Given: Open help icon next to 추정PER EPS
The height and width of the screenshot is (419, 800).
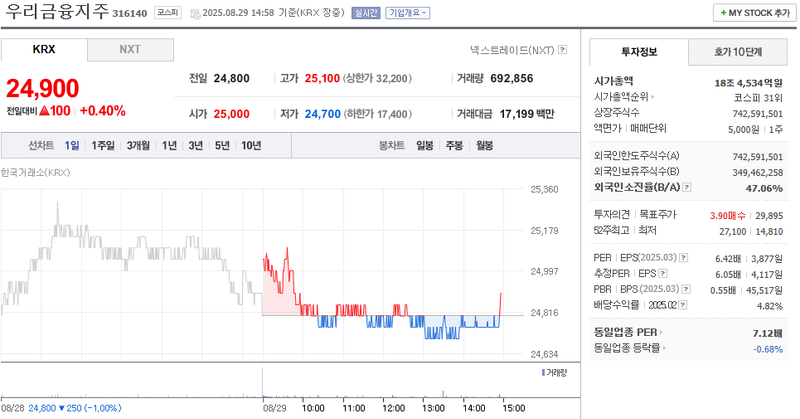Looking at the screenshot, I should [x=663, y=274].
